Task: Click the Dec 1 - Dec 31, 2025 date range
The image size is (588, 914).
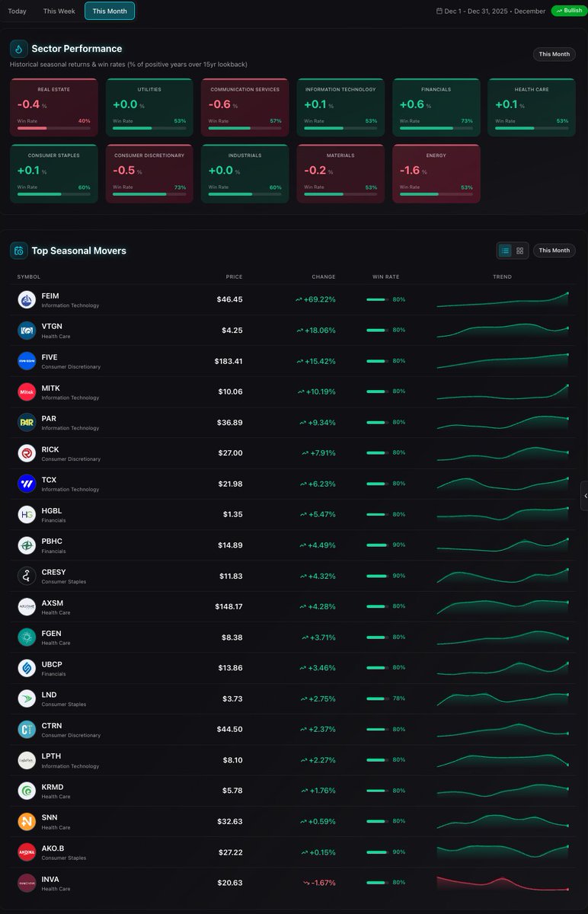Action: click(x=478, y=11)
